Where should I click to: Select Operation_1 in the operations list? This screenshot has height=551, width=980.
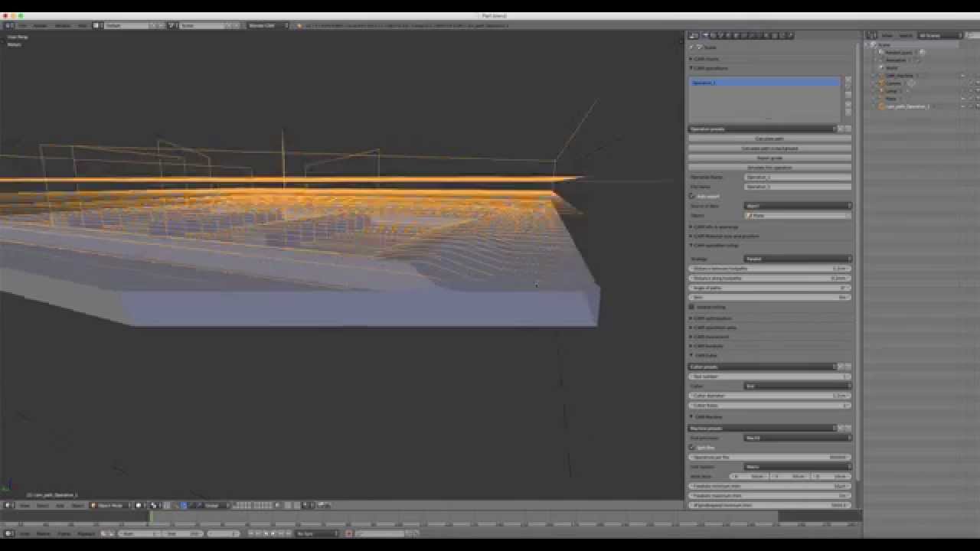pos(764,83)
